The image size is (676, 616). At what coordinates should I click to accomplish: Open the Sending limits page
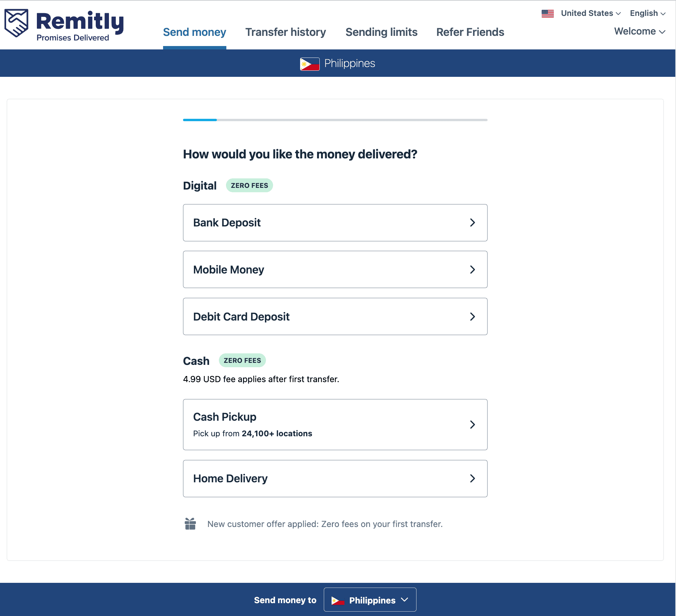coord(381,32)
